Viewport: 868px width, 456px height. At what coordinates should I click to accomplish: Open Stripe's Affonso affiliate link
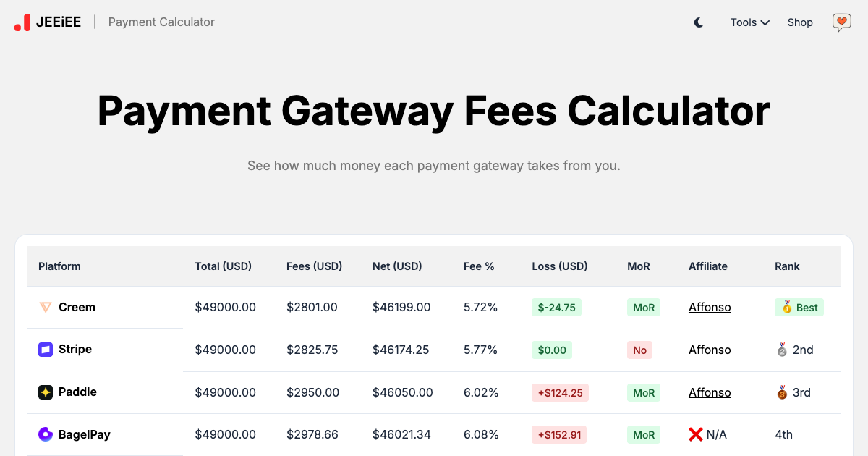(710, 350)
